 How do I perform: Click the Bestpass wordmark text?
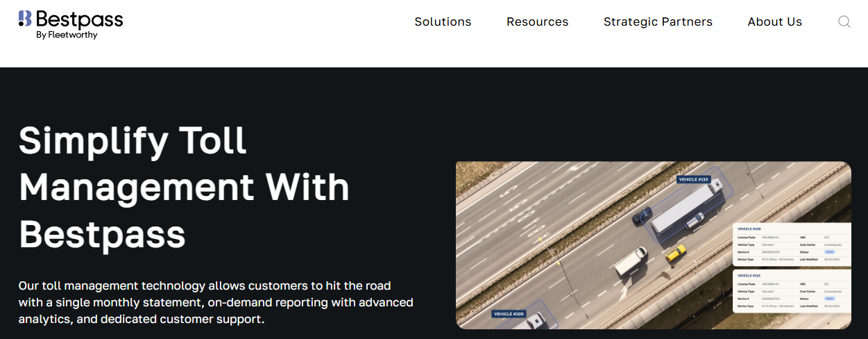coord(79,19)
